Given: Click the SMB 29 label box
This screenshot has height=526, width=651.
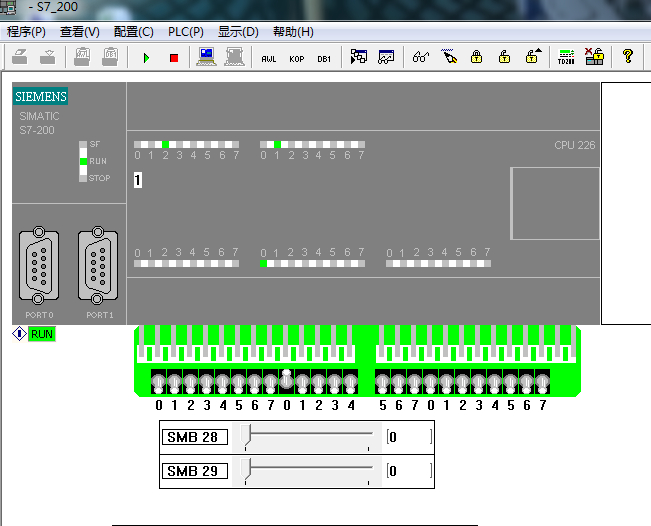Looking at the screenshot, I should 195,471.
